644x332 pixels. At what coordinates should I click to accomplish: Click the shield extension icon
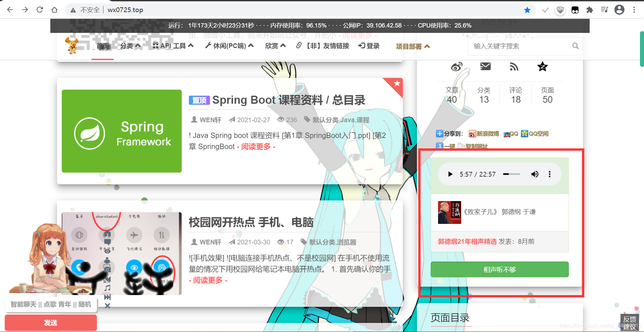click(560, 10)
